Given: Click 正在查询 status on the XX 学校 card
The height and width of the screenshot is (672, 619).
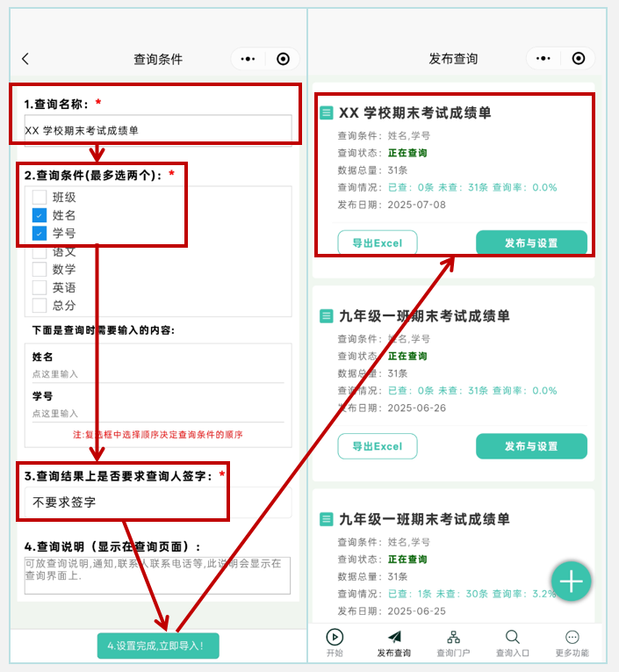Looking at the screenshot, I should pyautogui.click(x=407, y=153).
